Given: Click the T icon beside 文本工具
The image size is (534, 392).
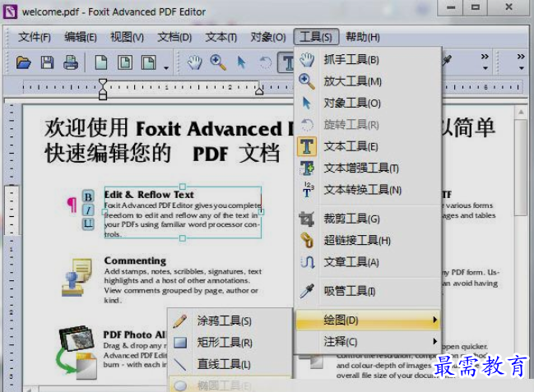Looking at the screenshot, I should 307,146.
